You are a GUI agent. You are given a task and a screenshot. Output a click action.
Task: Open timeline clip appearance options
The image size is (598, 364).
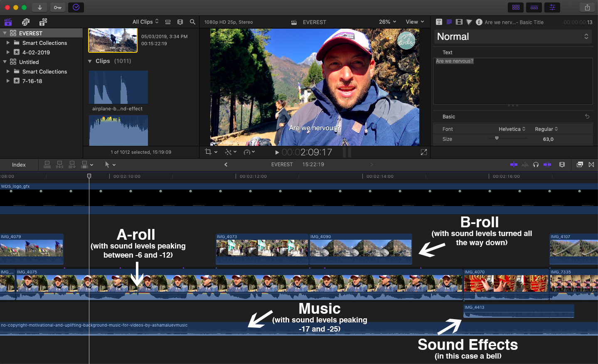pos(562,165)
